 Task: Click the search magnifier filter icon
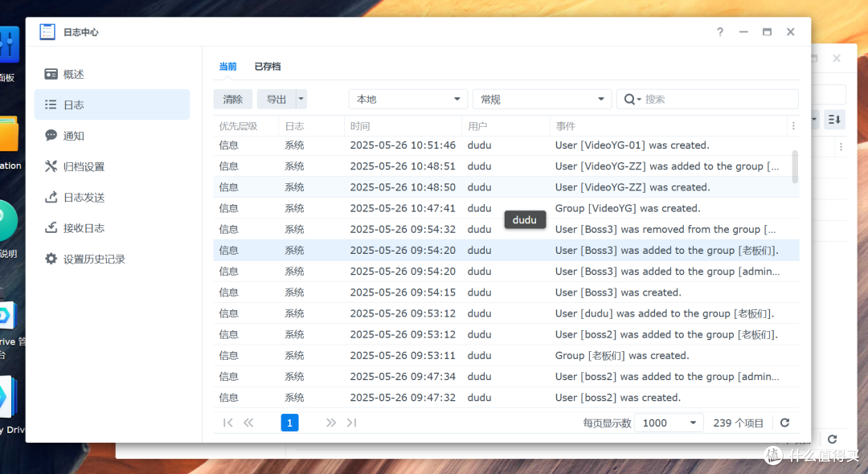[x=632, y=100]
